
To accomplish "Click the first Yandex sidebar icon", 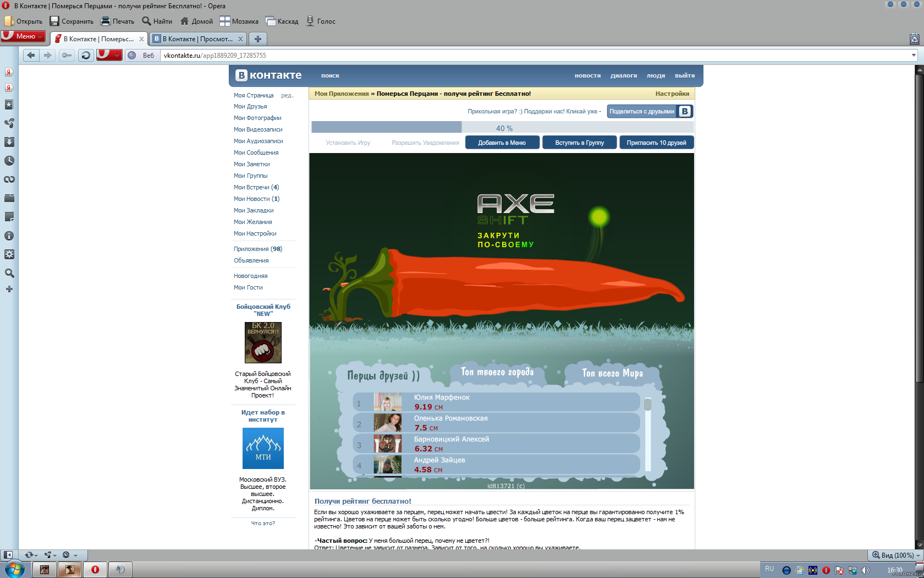I will [x=9, y=72].
